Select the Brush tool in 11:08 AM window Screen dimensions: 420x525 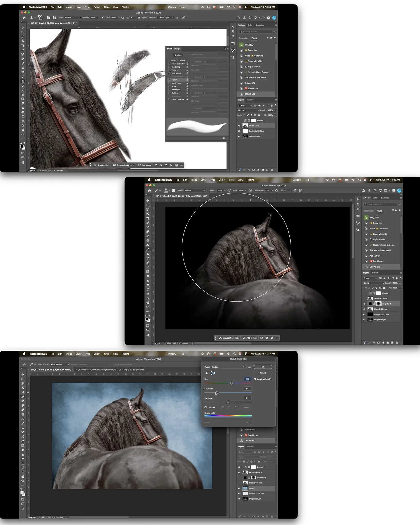click(x=148, y=249)
